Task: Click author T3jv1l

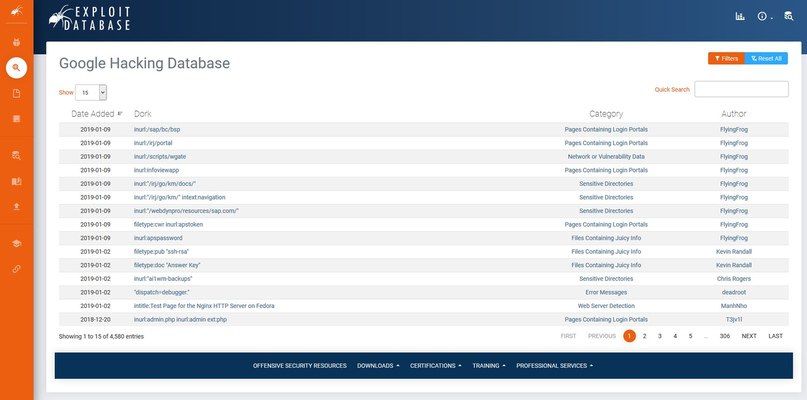Action: tap(733, 320)
